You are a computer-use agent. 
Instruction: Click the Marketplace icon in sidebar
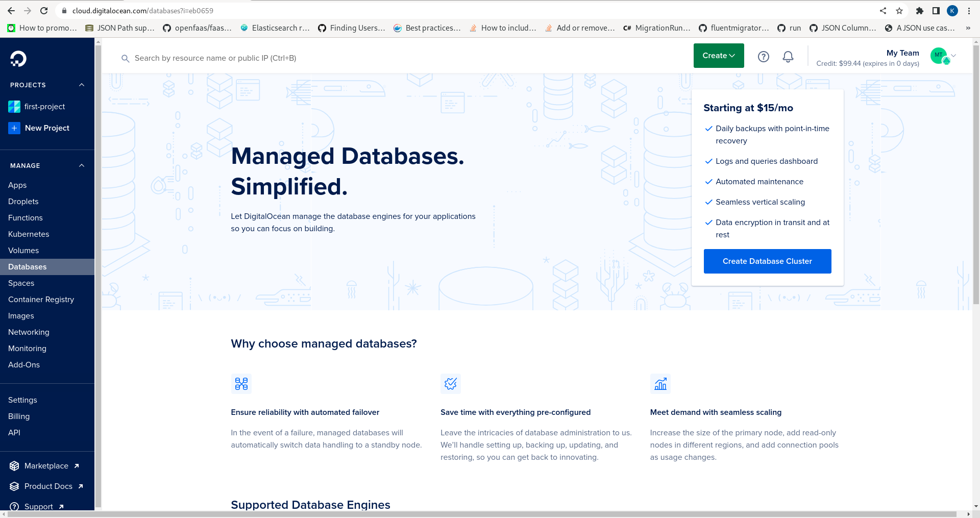pyautogui.click(x=14, y=466)
